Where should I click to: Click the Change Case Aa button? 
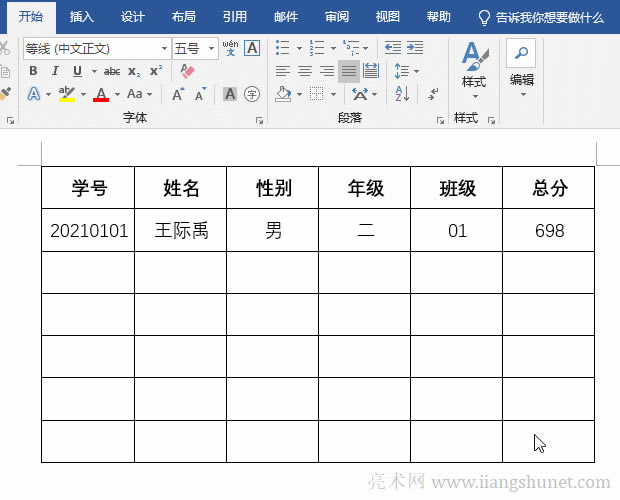[x=135, y=94]
